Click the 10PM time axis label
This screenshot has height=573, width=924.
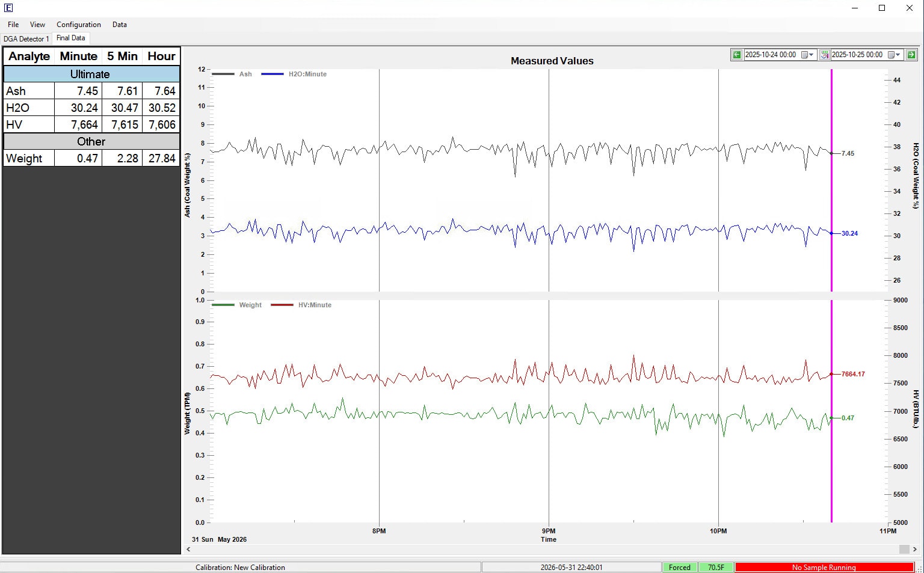click(718, 531)
